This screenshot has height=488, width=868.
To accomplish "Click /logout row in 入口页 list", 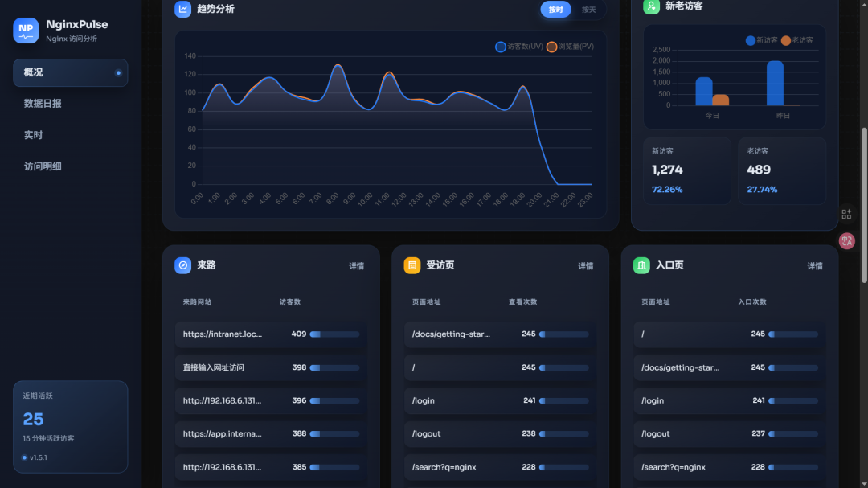I will pos(730,433).
